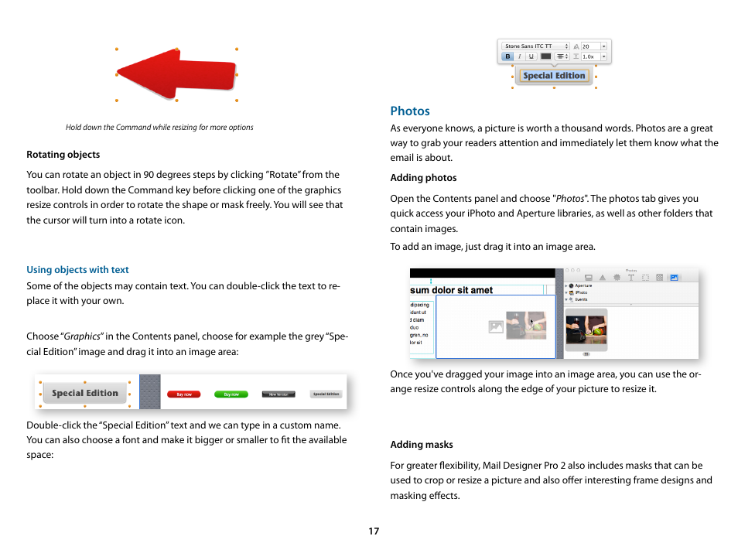Select the layout blocks icon in Contents panel
The width and height of the screenshot is (738, 560).
(x=589, y=278)
